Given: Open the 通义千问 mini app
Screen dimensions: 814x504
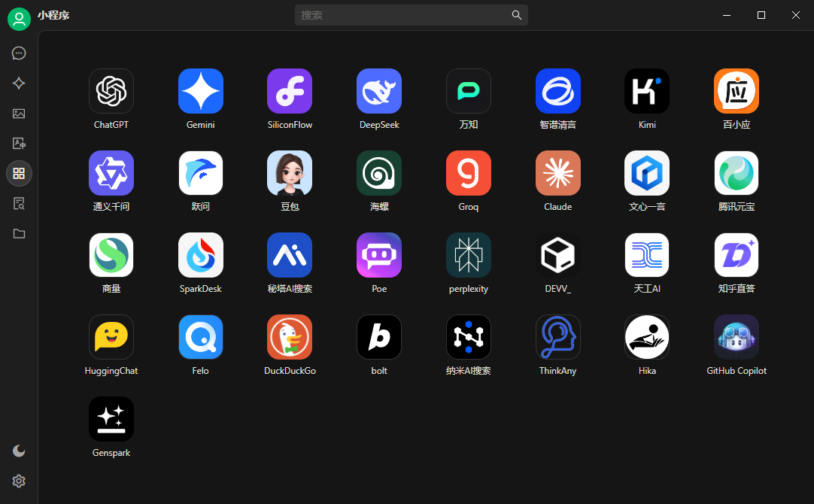Looking at the screenshot, I should pyautogui.click(x=111, y=173).
